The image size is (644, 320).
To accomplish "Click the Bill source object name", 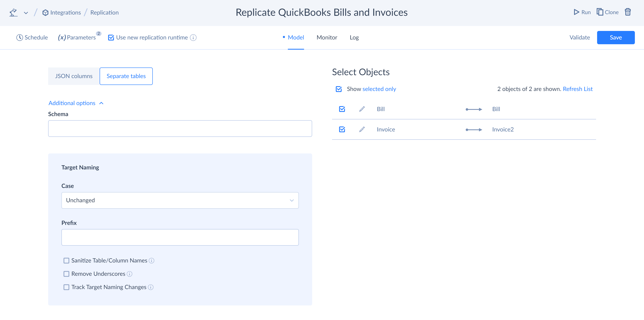I will (381, 109).
